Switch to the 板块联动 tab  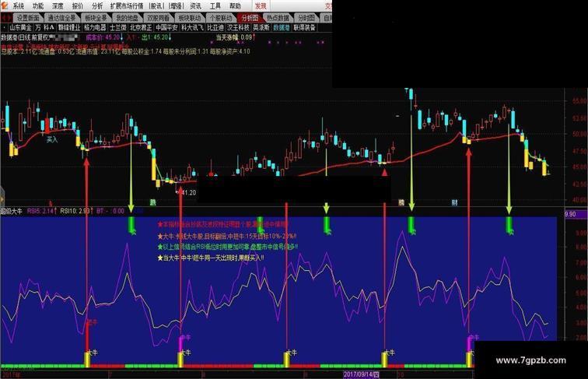click(x=189, y=18)
